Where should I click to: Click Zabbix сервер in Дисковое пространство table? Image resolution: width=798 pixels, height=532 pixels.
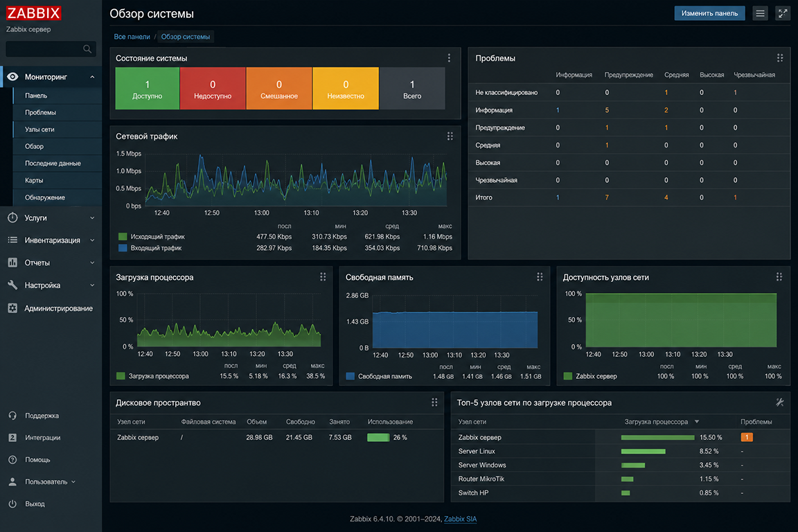(138, 437)
